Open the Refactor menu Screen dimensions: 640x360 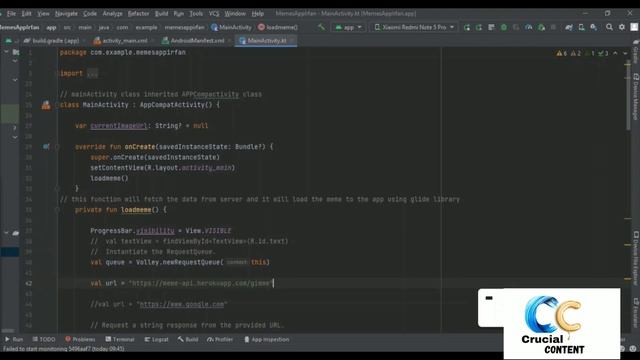click(x=138, y=13)
